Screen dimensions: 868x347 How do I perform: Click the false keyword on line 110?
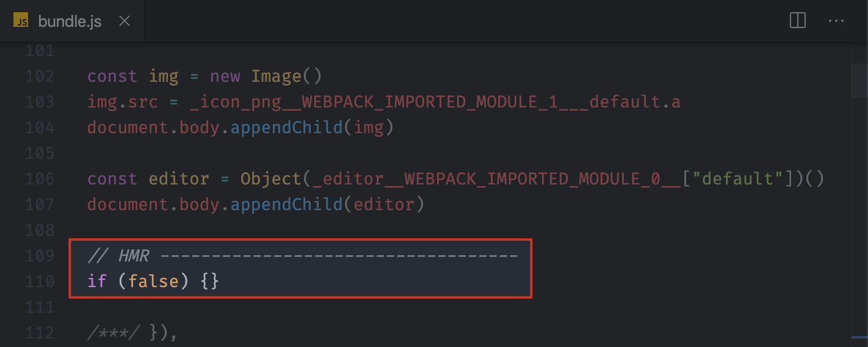point(154,282)
